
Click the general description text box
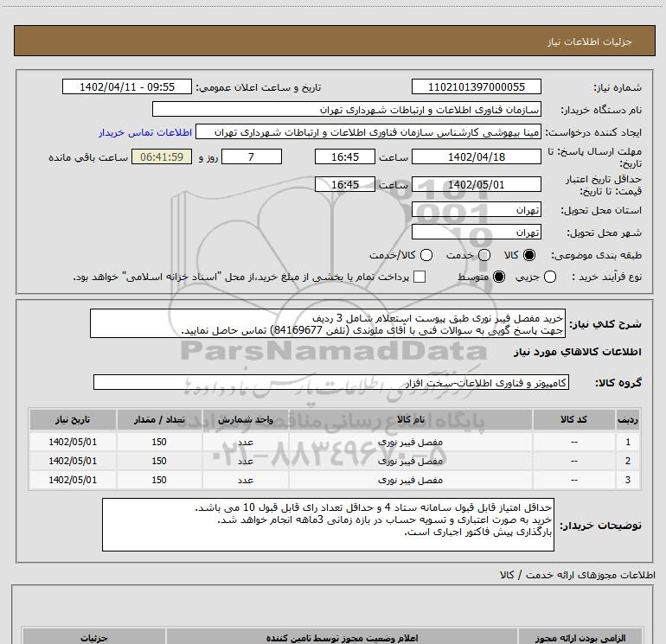tap(328, 323)
